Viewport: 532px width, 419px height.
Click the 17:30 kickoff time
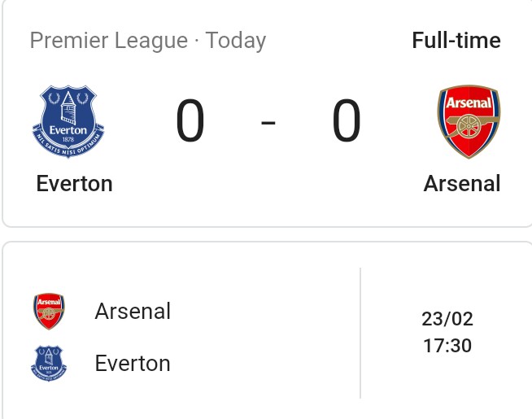(447, 345)
